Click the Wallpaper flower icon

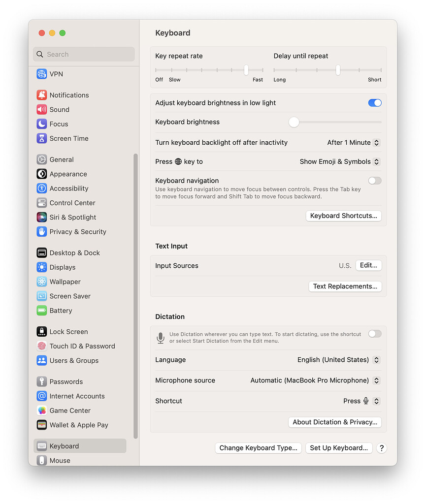coord(42,282)
